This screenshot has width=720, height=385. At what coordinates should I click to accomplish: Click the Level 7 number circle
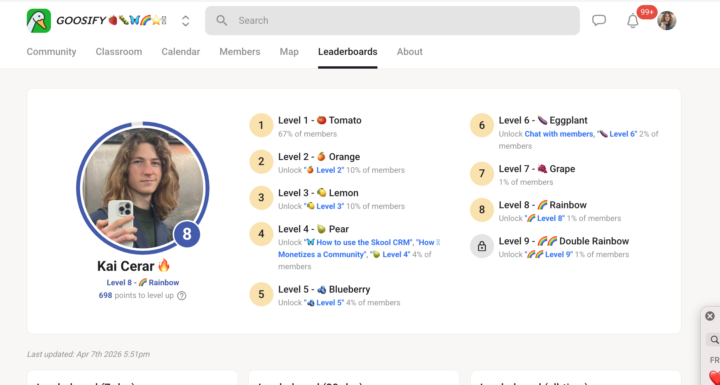pos(482,174)
